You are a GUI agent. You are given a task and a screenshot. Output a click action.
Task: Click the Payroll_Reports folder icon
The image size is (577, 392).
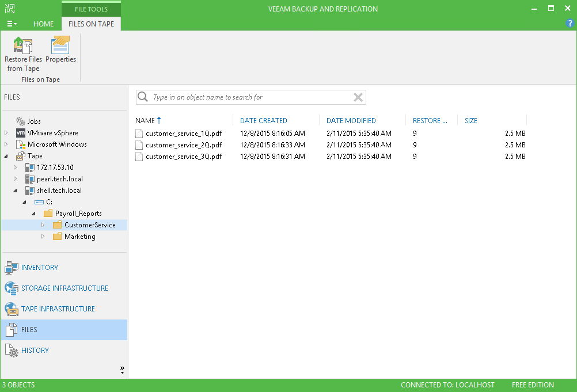(x=48, y=214)
